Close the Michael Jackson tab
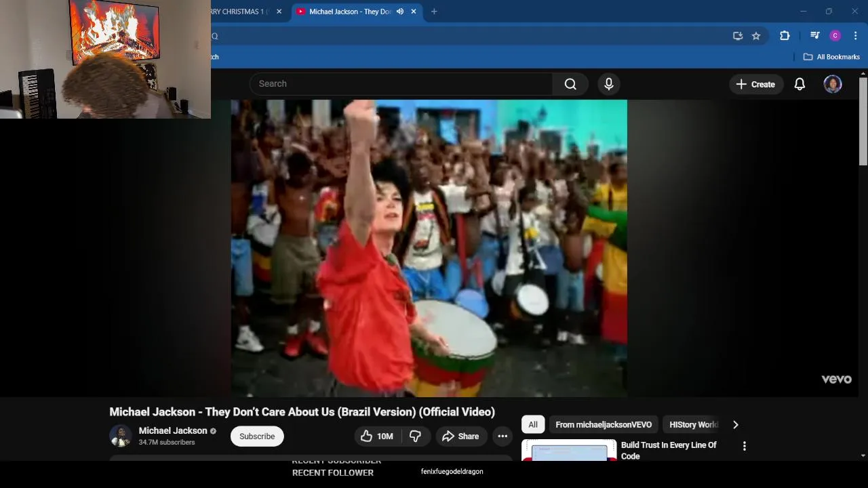This screenshot has height=488, width=868. (x=414, y=12)
